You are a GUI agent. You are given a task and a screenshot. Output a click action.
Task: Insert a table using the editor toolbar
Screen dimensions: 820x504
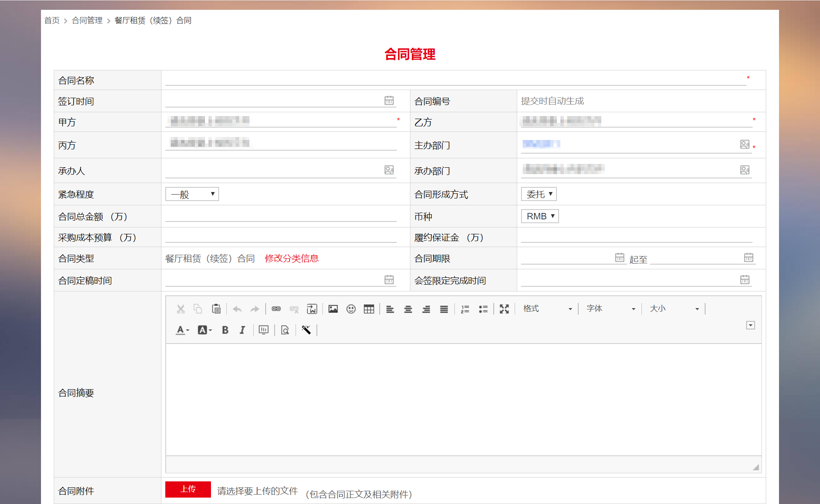click(369, 309)
